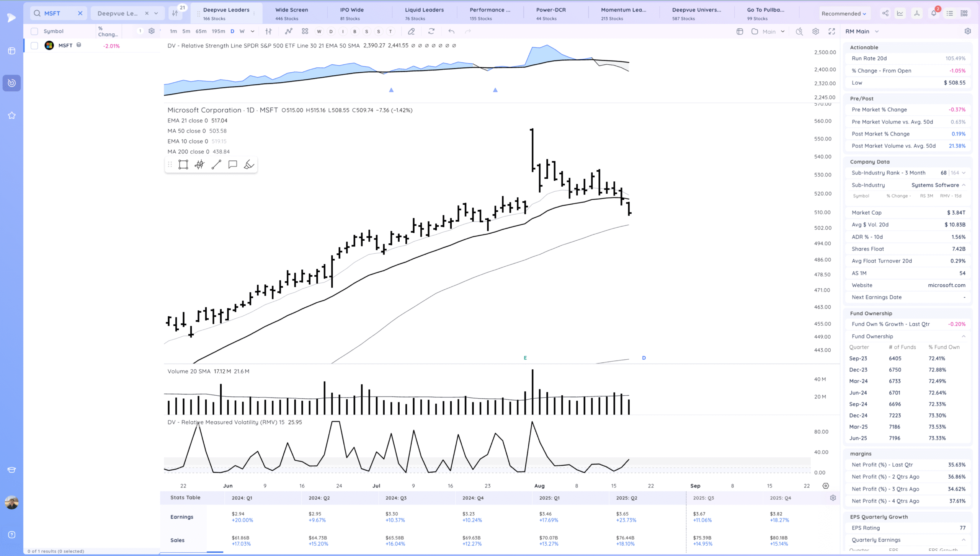
Task: Toggle the B circle marker button
Action: tap(354, 31)
